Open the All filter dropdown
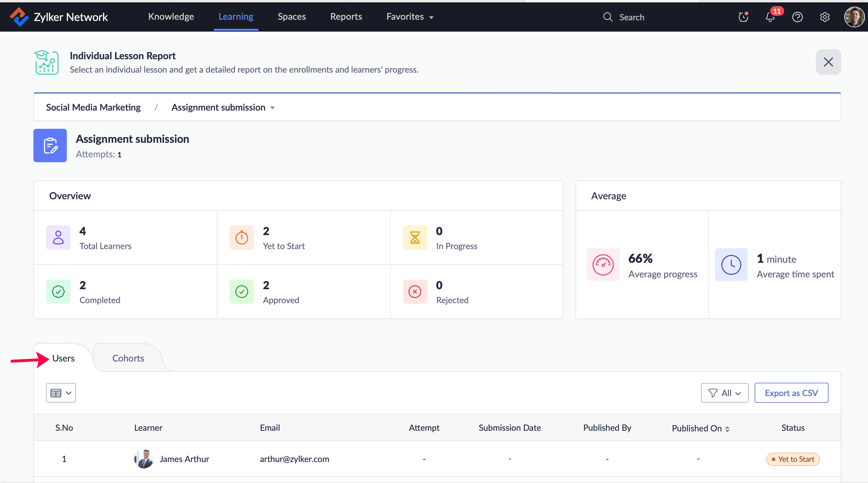 (x=724, y=393)
